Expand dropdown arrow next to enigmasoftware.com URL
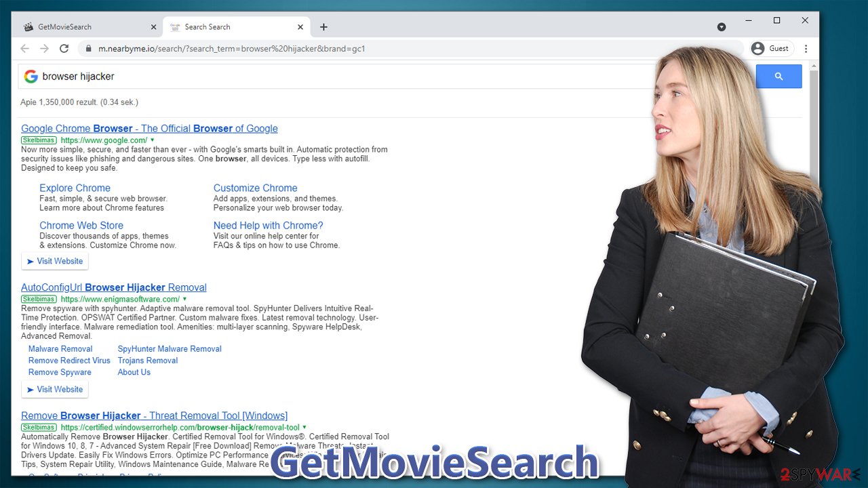This screenshot has height=488, width=868. pyautogui.click(x=184, y=299)
